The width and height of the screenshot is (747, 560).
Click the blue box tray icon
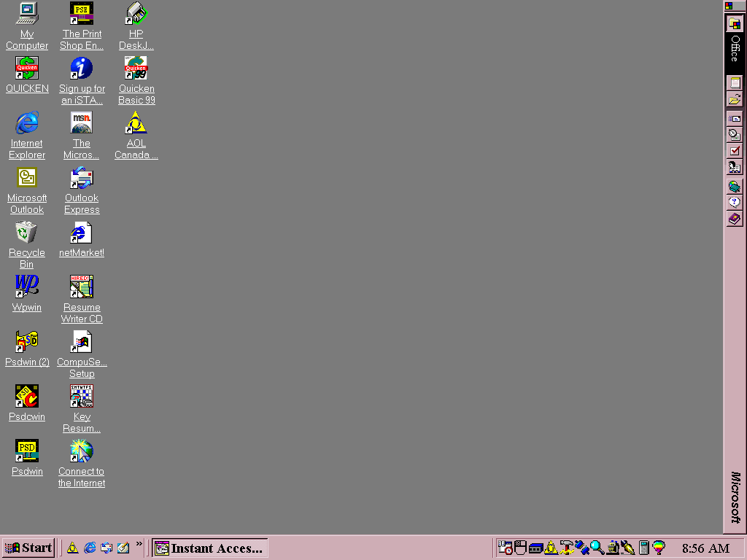(535, 548)
